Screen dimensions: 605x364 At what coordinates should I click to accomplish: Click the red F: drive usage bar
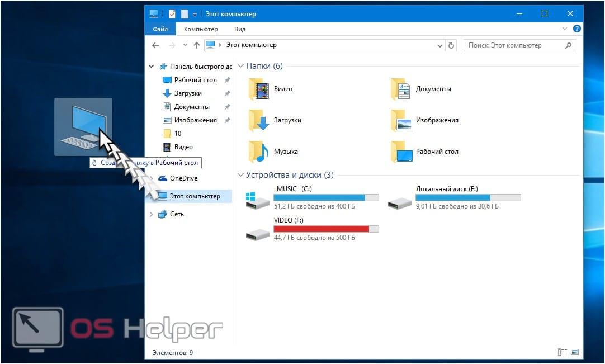pyautogui.click(x=326, y=229)
